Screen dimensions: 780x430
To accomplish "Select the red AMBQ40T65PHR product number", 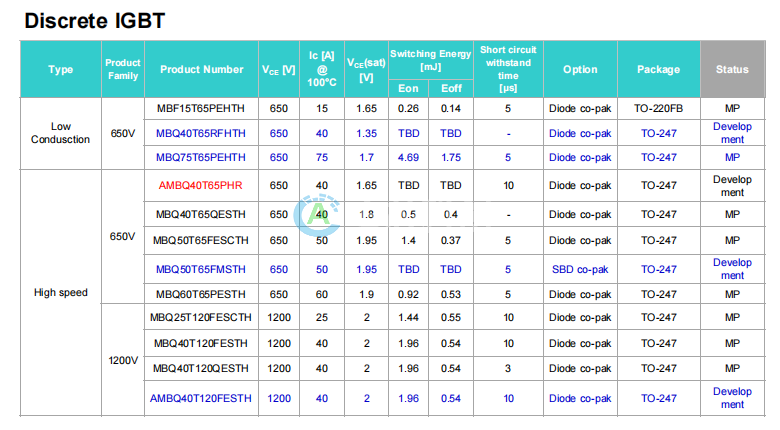I will [201, 185].
